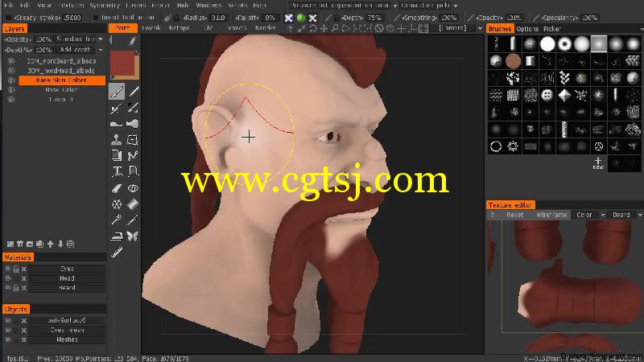This screenshot has height=362, width=644.
Task: Click the magnifier zoom navigation icon
Action: pos(335,28)
